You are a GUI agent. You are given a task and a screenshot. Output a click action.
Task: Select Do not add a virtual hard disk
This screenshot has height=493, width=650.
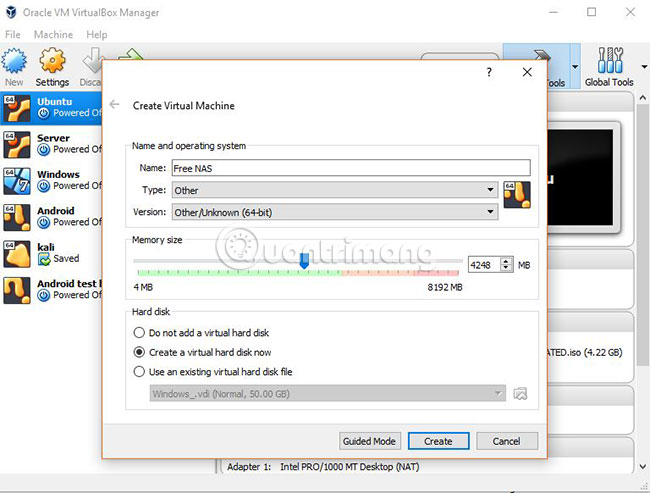click(139, 333)
